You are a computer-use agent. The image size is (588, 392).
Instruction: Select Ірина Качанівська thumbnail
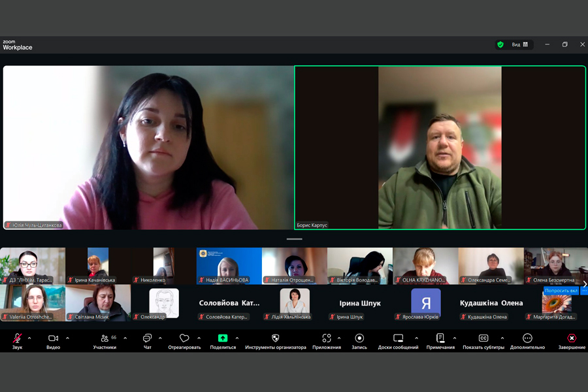98,266
